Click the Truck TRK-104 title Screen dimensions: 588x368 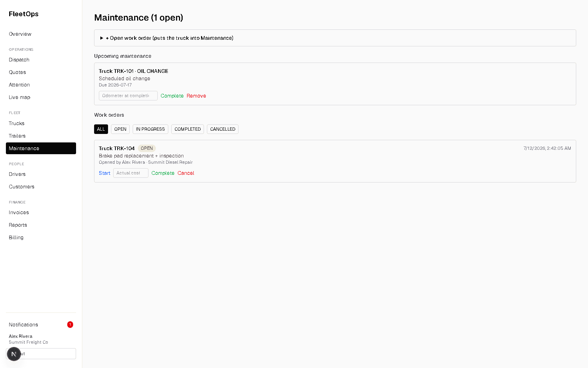click(116, 148)
